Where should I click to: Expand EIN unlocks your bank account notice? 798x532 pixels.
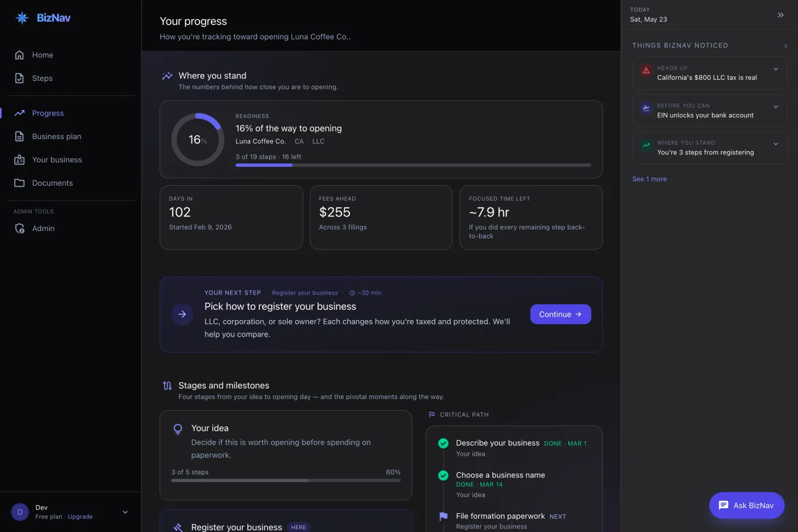[x=775, y=107]
